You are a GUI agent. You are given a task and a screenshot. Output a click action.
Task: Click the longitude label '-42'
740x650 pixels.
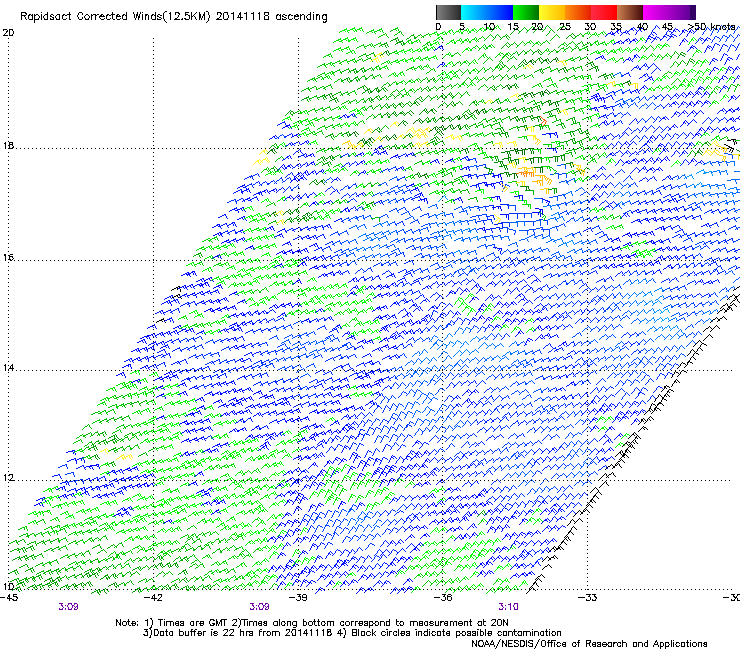point(153,598)
